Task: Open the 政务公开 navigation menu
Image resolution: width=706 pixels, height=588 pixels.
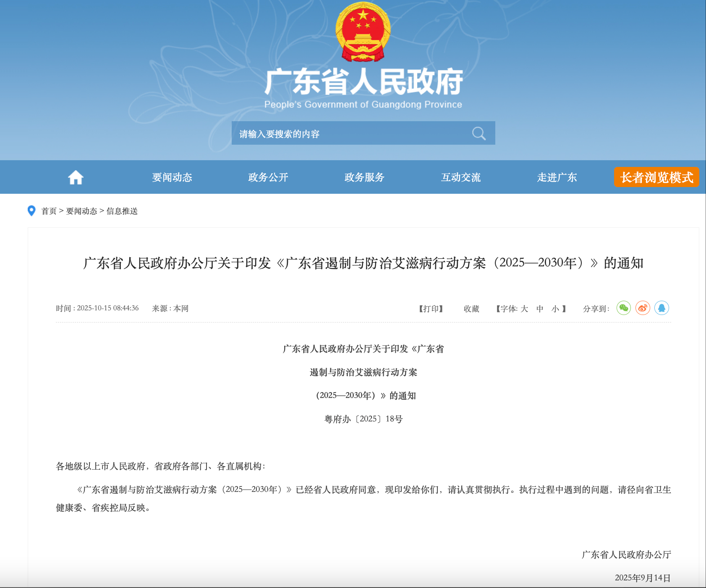Action: coord(268,177)
